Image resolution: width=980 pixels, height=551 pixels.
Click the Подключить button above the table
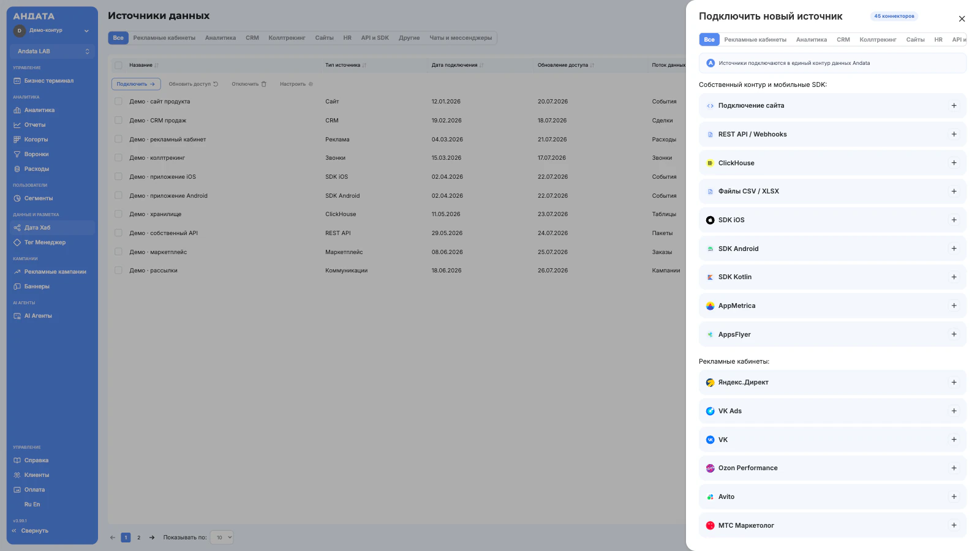click(x=136, y=84)
